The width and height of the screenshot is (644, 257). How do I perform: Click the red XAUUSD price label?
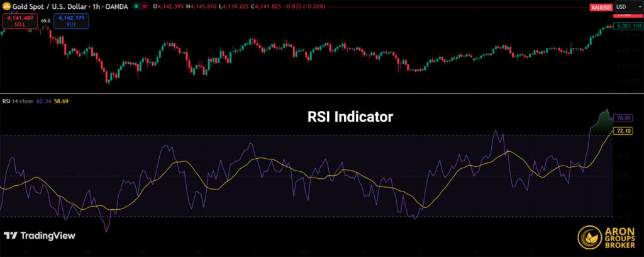(601, 8)
